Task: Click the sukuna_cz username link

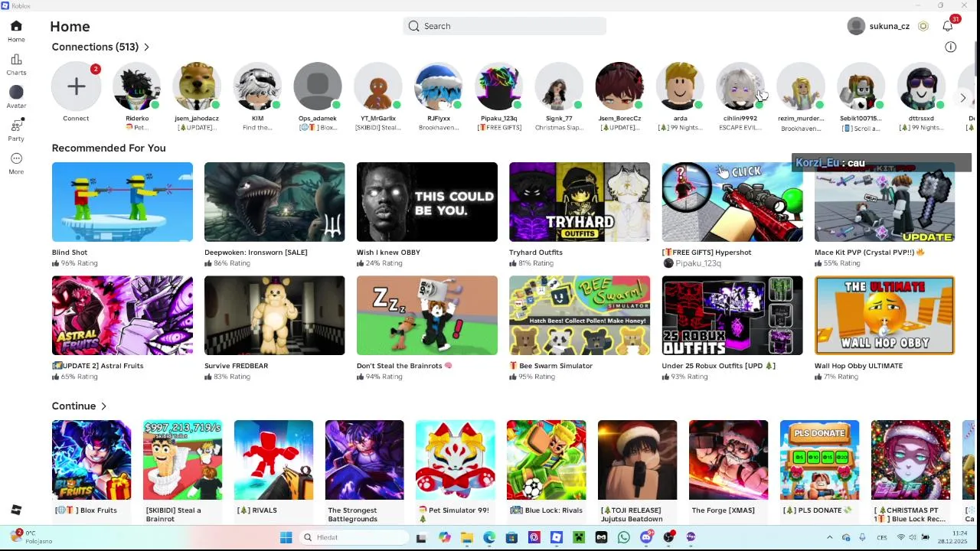Action: (x=890, y=26)
